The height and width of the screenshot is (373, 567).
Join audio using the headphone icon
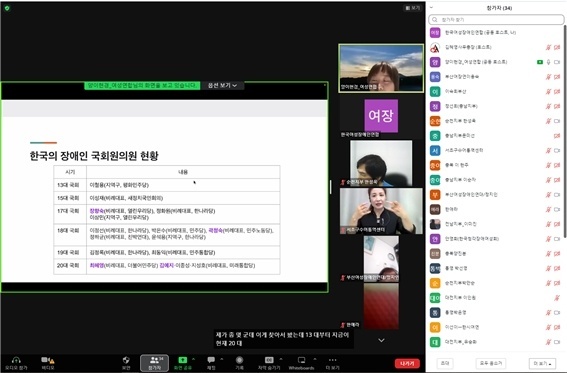[16, 363]
